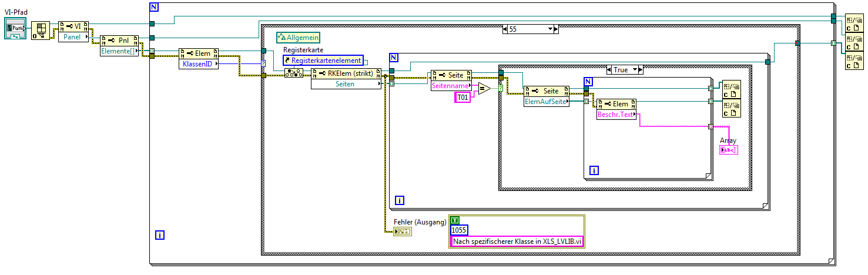Select the outermost loop's iteration terminal i
This screenshot has height=275, width=868.
point(159,235)
